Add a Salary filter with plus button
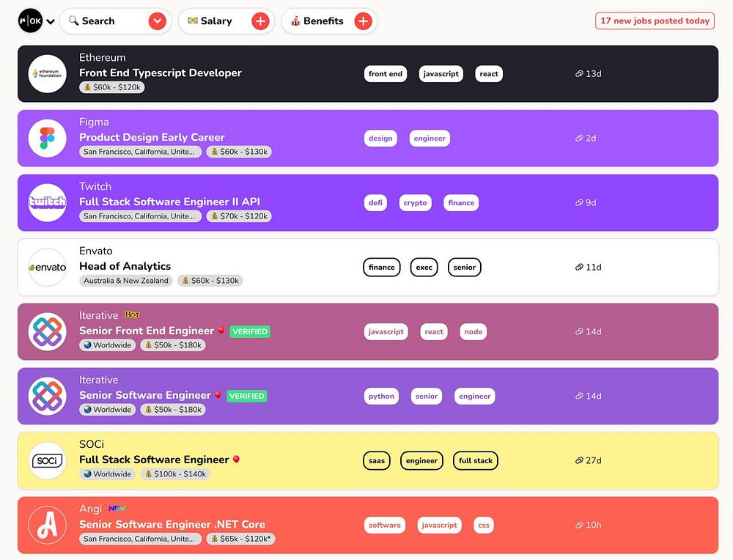The height and width of the screenshot is (560, 733). coord(260,21)
